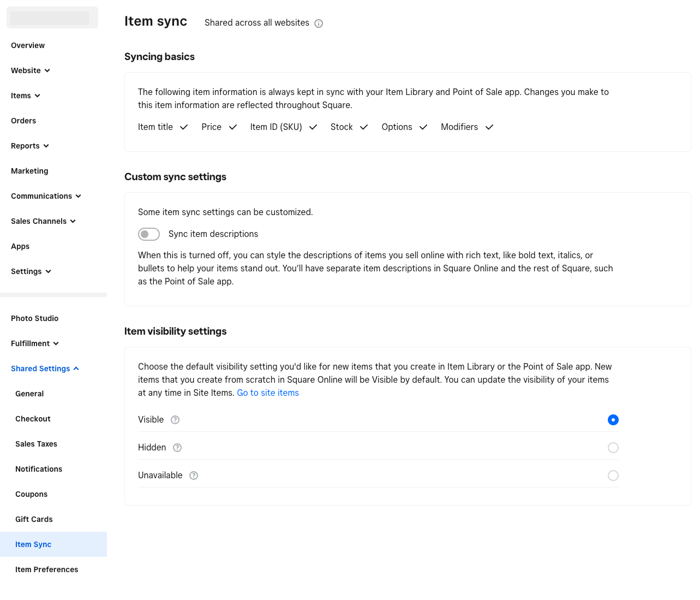700x600 pixels.
Task: Click info icon beside Shared across all websites
Action: point(319,23)
